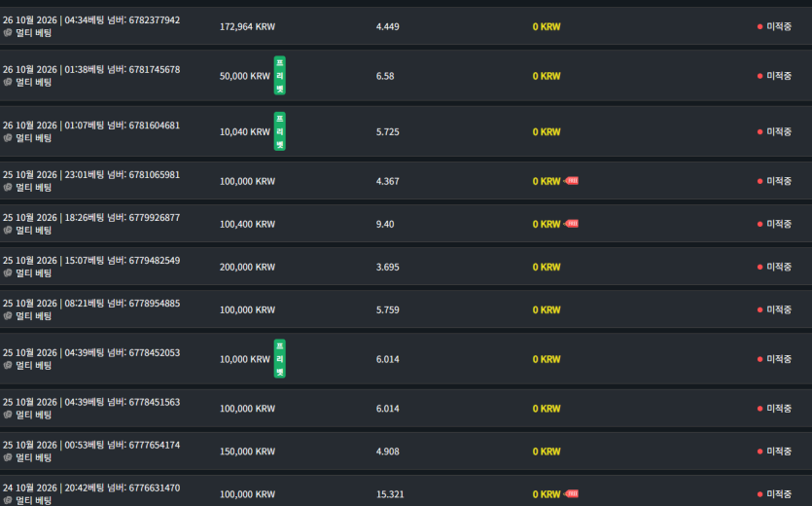Click multi-bet icon in bet 6782377942 row
This screenshot has height=506, width=812.
[x=8, y=33]
